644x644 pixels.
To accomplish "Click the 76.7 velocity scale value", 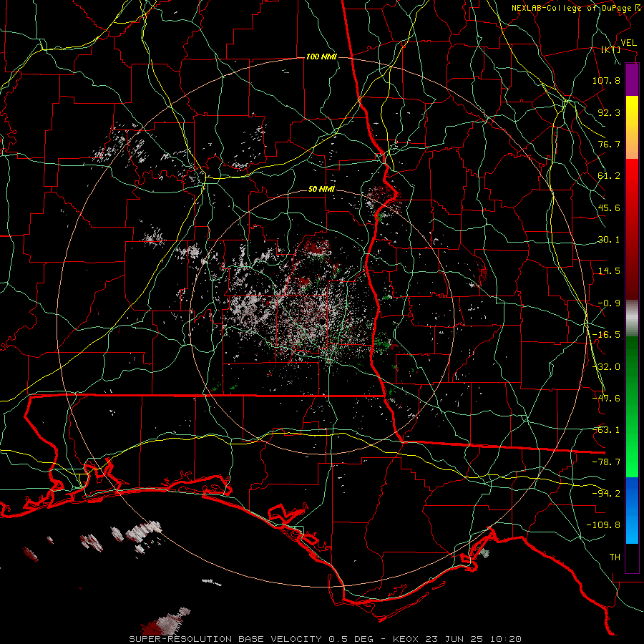I will click(609, 144).
